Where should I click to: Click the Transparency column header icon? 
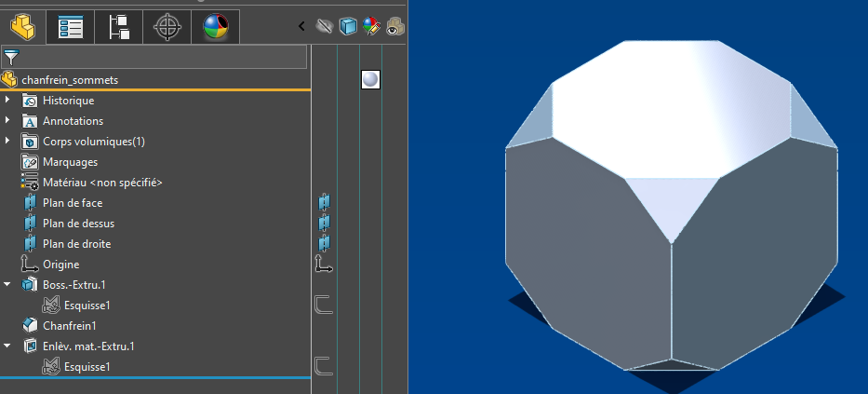[x=394, y=26]
